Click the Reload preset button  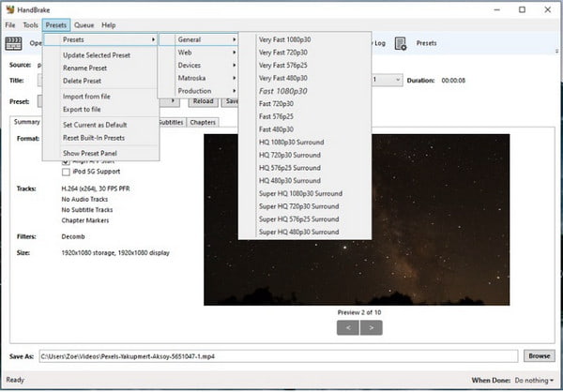coord(204,101)
